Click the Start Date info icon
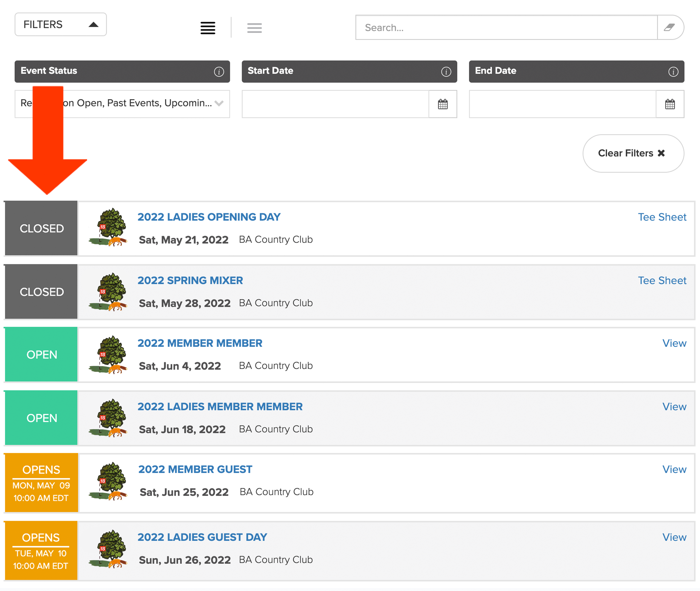700x591 pixels. point(446,71)
